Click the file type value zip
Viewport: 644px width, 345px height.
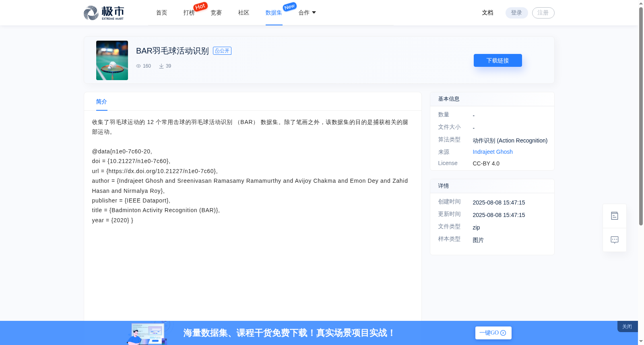click(476, 227)
